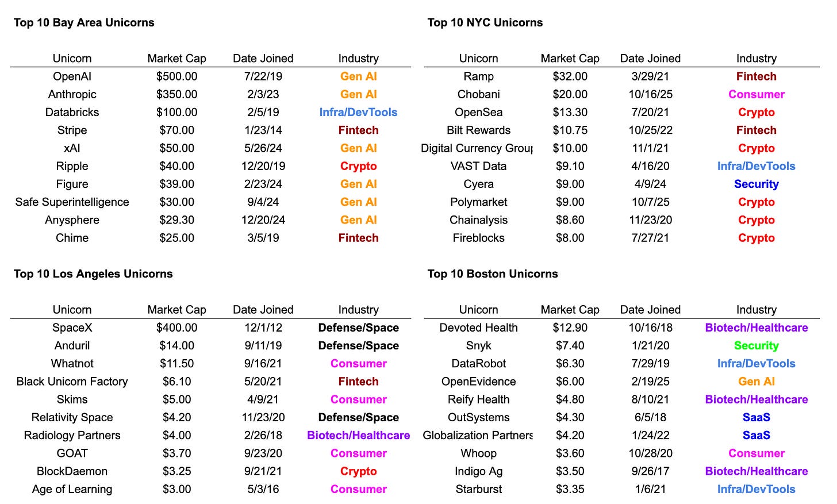Select the Security label in the Cyera row
The width and height of the screenshot is (837, 504).
[x=756, y=184]
